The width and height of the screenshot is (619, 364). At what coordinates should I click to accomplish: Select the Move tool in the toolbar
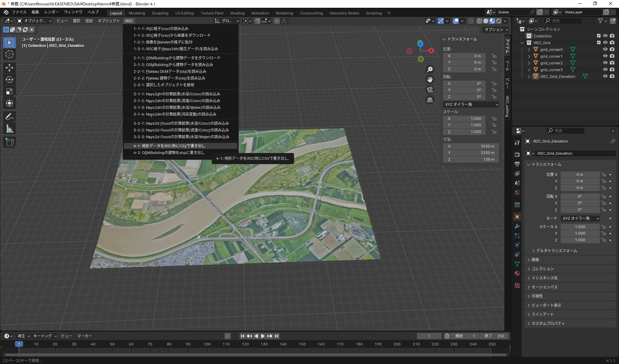click(x=9, y=68)
